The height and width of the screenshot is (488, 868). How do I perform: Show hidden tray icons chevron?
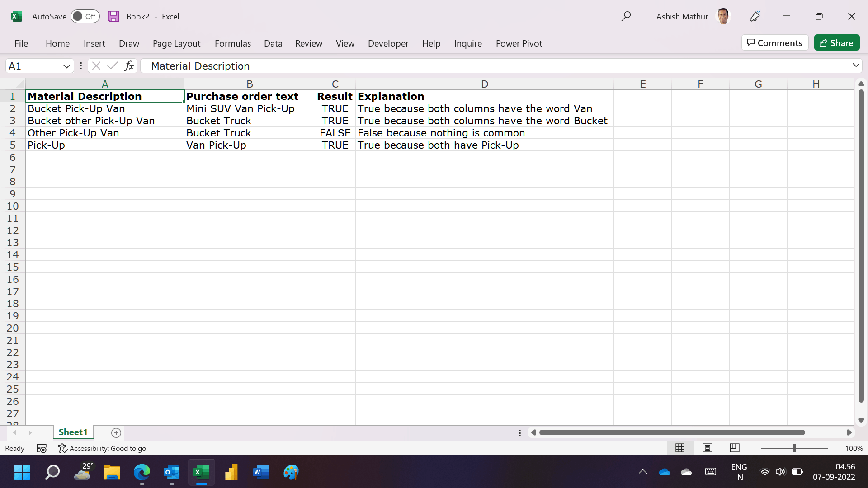coord(643,472)
